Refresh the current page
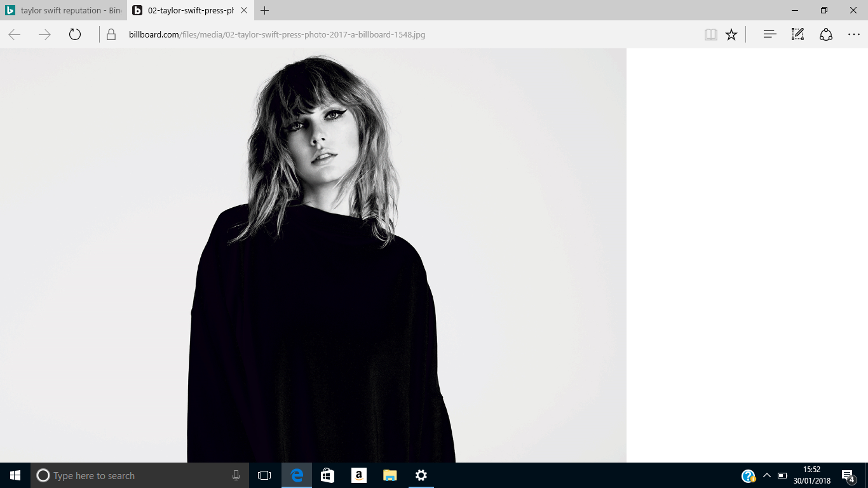This screenshot has height=488, width=868. [x=75, y=35]
